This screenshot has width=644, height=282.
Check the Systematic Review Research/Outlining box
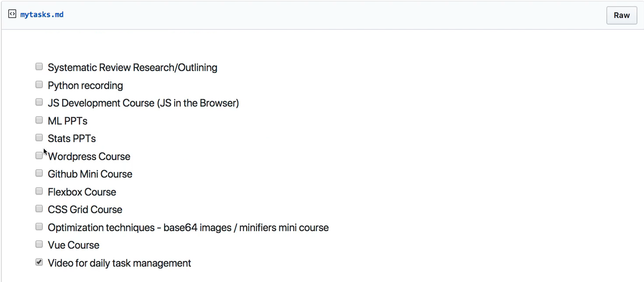point(39,67)
